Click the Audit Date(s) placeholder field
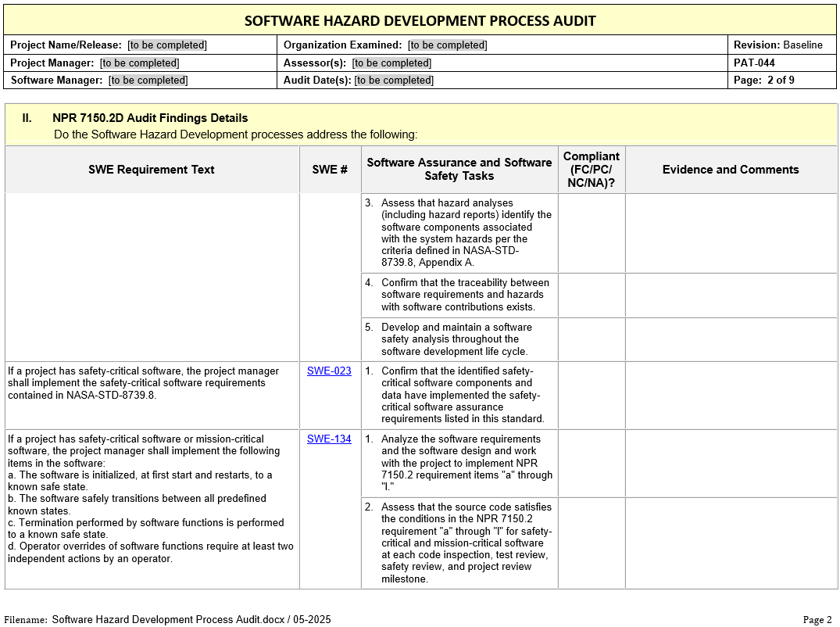This screenshot has height=627, width=840. click(x=394, y=81)
